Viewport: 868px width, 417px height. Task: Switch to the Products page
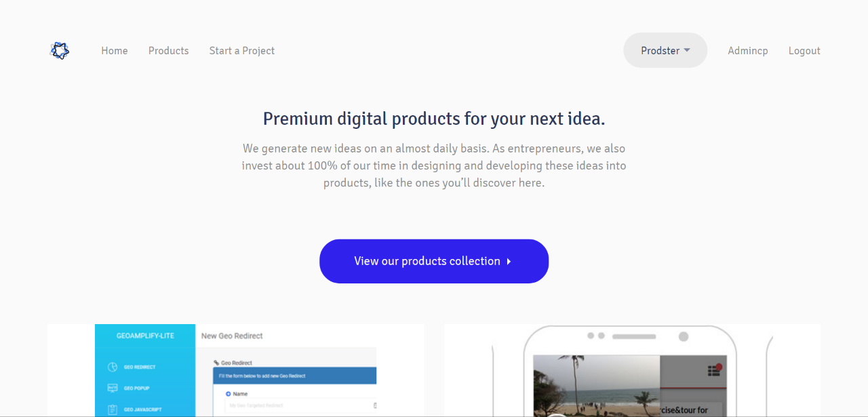point(168,50)
